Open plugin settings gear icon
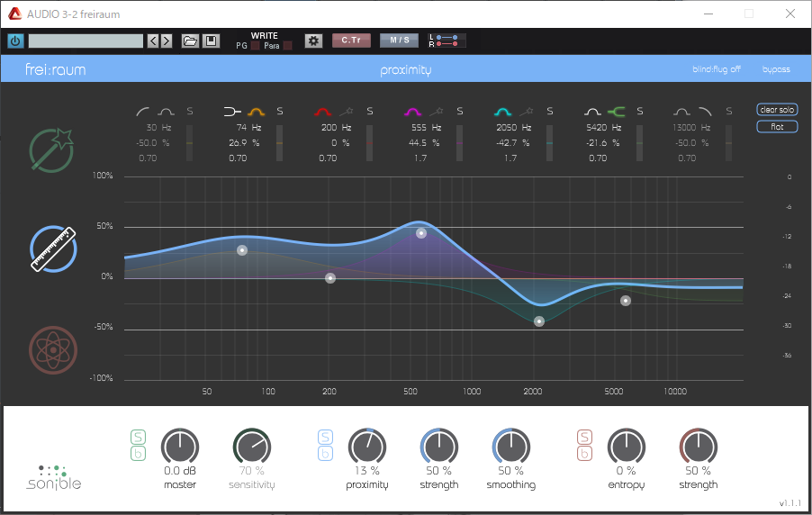 [313, 41]
